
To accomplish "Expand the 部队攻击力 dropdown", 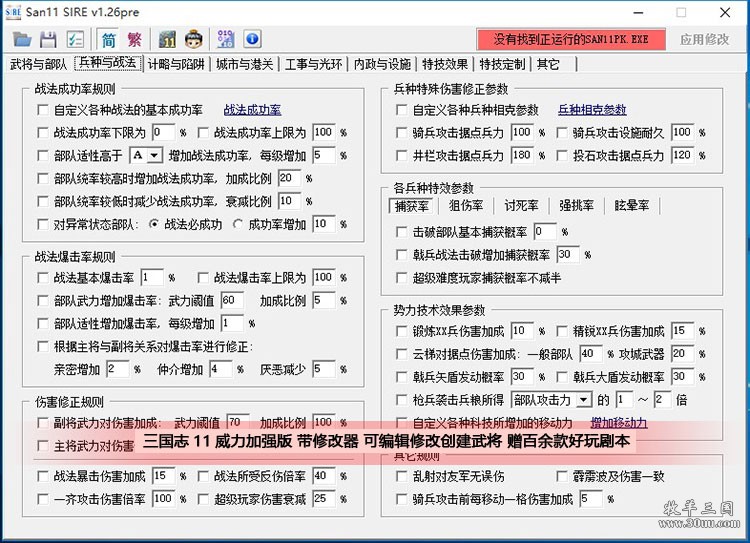I will [584, 400].
